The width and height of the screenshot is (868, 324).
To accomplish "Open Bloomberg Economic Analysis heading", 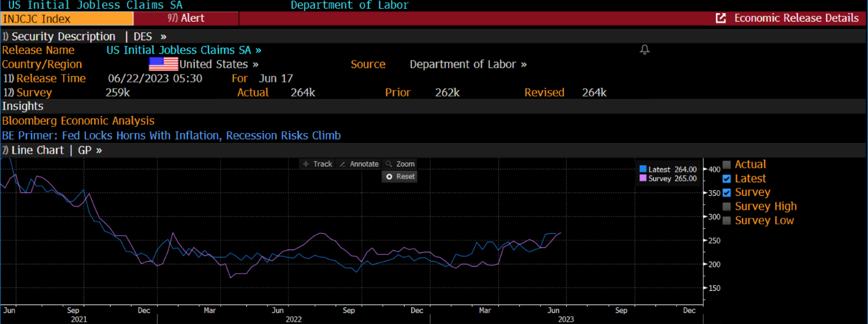I will click(x=78, y=120).
